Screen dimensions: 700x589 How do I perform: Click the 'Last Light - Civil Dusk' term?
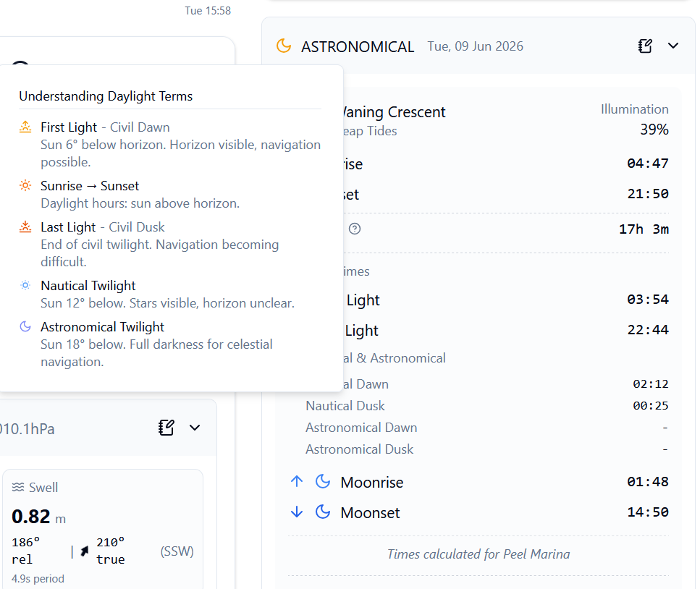(x=103, y=227)
